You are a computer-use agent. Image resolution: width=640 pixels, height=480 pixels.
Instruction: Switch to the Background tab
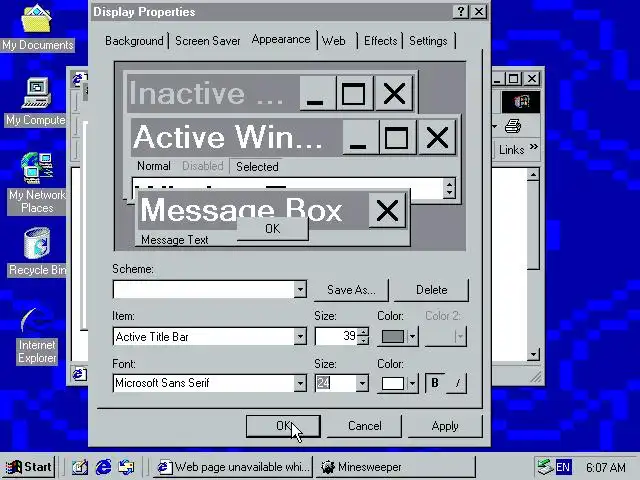[134, 41]
